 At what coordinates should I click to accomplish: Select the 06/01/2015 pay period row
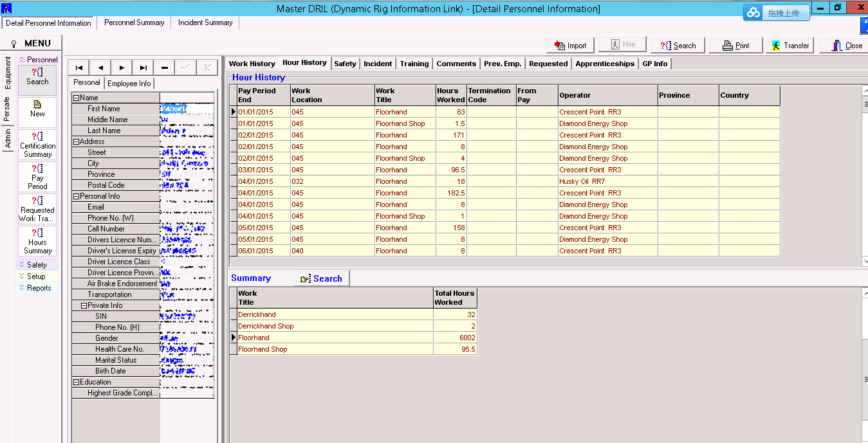coord(505,251)
